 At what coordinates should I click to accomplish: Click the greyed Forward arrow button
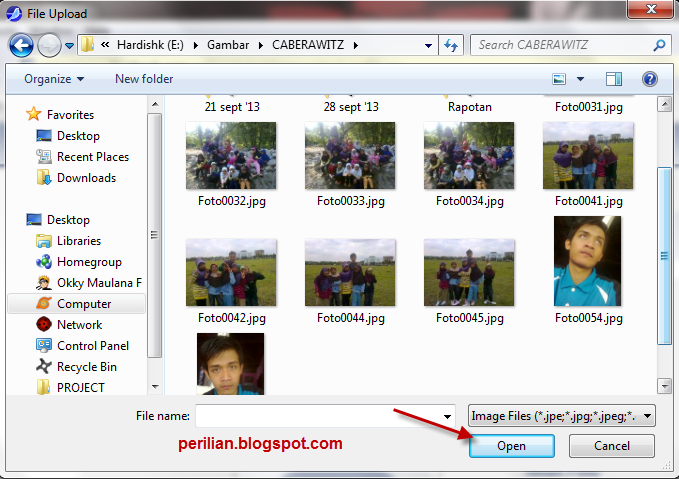(49, 45)
